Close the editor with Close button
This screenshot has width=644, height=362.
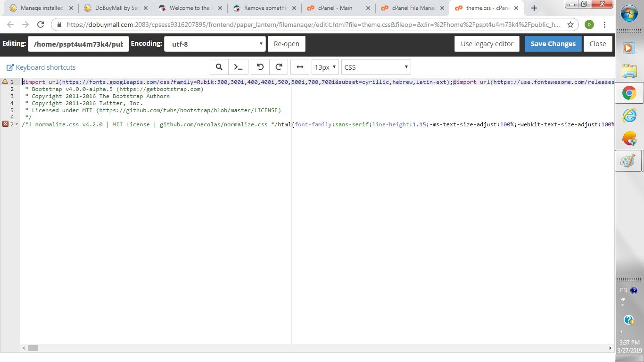tap(598, 44)
